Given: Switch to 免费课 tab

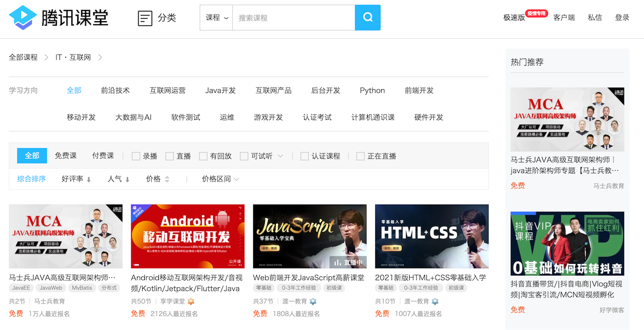Looking at the screenshot, I should (66, 156).
